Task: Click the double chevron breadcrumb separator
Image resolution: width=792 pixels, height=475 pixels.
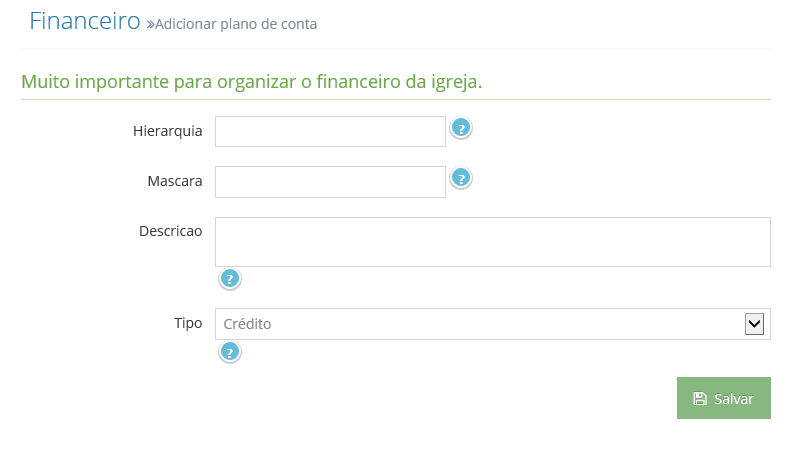Action: pos(150,24)
